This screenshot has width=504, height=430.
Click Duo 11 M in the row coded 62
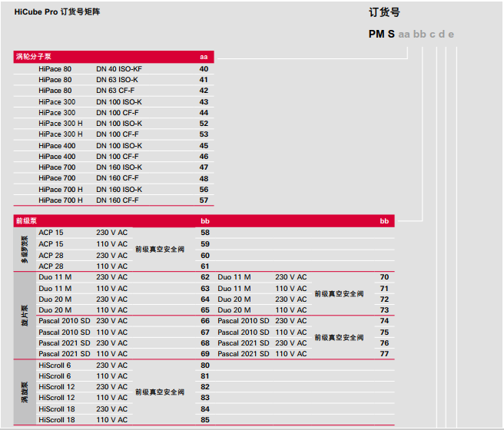click(55, 277)
